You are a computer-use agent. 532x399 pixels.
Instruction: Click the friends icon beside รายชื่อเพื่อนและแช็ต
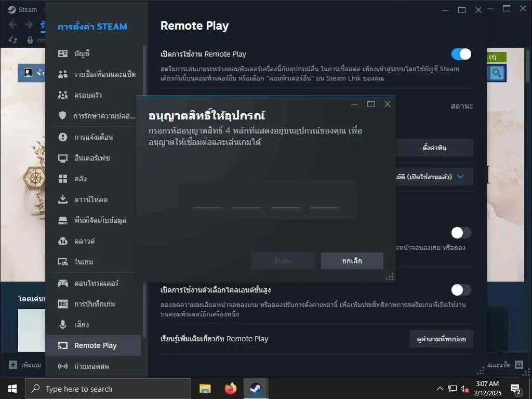coord(63,74)
